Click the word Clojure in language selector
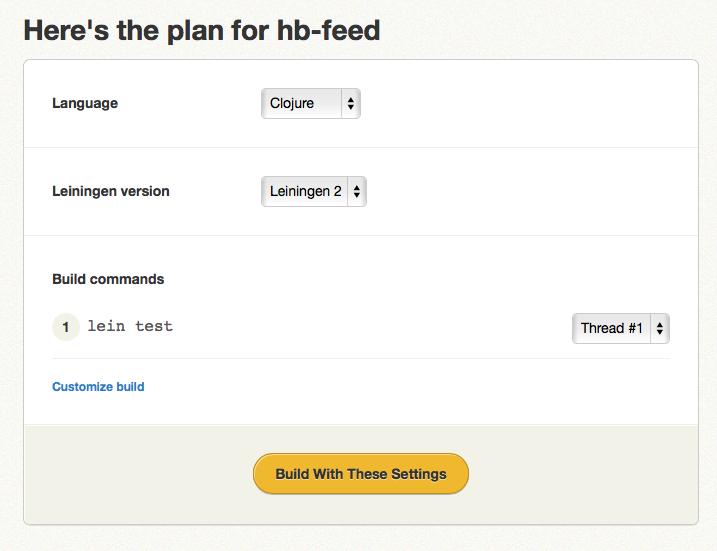The height and width of the screenshot is (551, 717). tap(292, 104)
